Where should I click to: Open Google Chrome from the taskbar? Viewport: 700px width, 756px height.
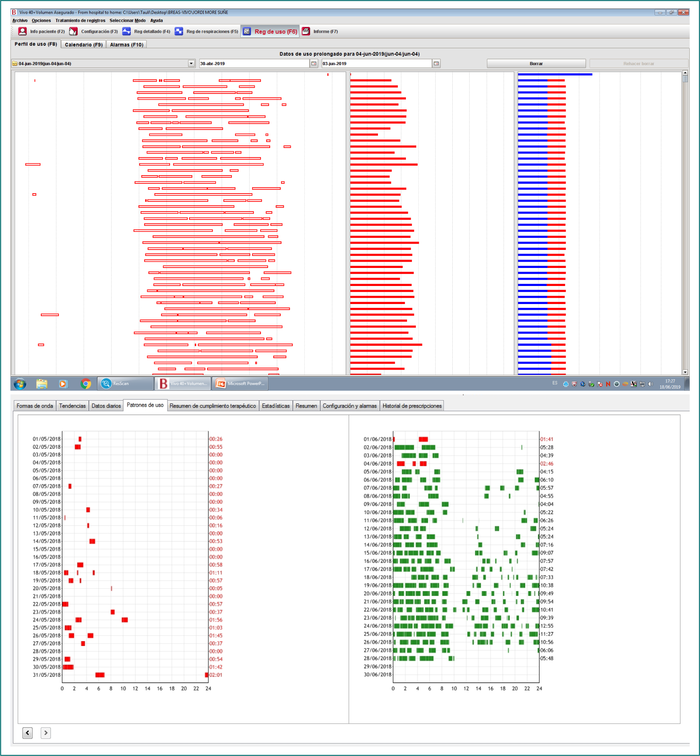86,384
